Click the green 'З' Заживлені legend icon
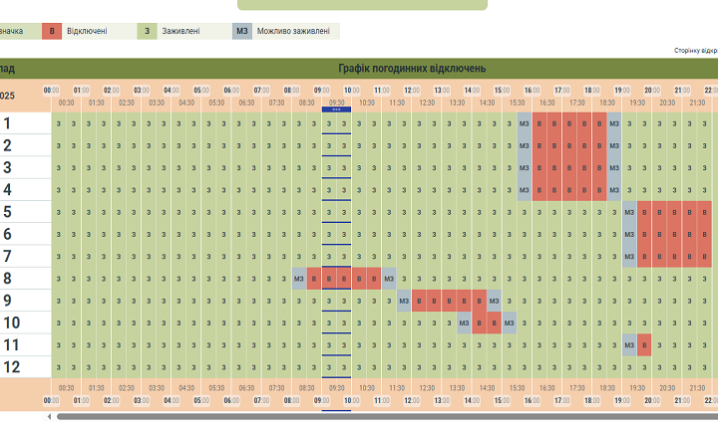Viewport: 718px width, 428px height. click(148, 31)
